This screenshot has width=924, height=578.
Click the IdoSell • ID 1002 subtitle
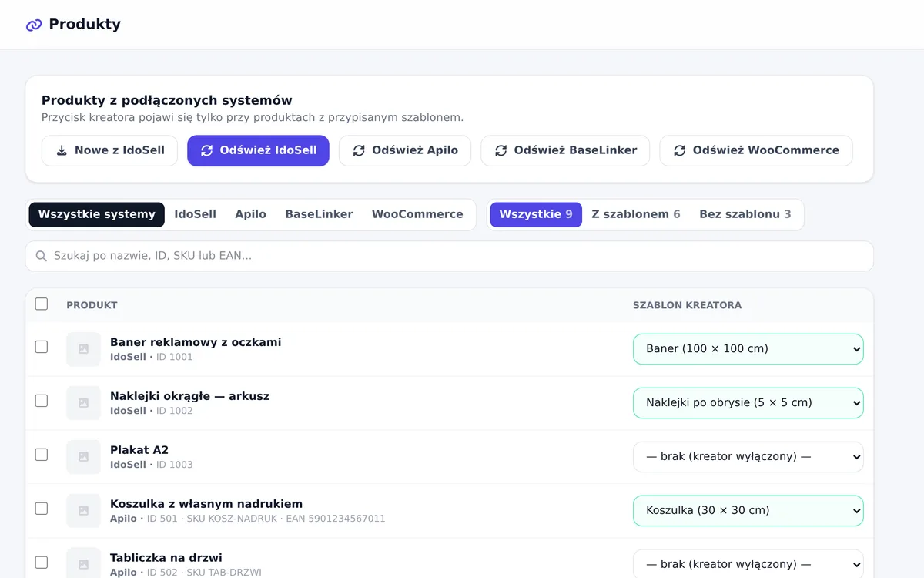click(x=152, y=412)
